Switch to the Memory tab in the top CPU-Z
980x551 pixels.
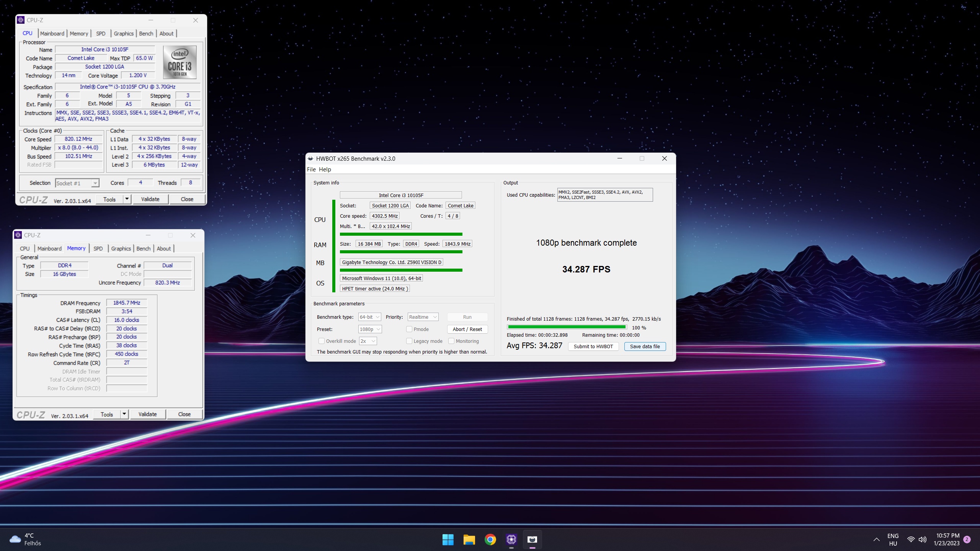click(79, 34)
